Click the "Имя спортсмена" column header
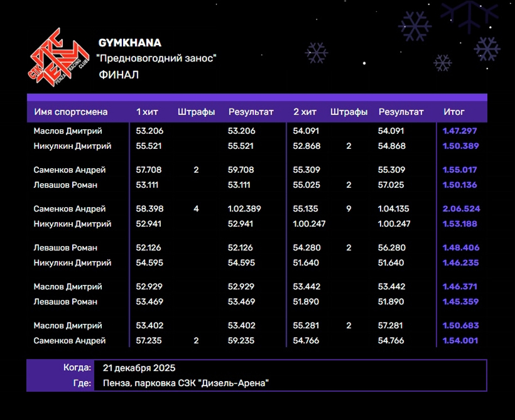515x420 pixels. pyautogui.click(x=71, y=112)
